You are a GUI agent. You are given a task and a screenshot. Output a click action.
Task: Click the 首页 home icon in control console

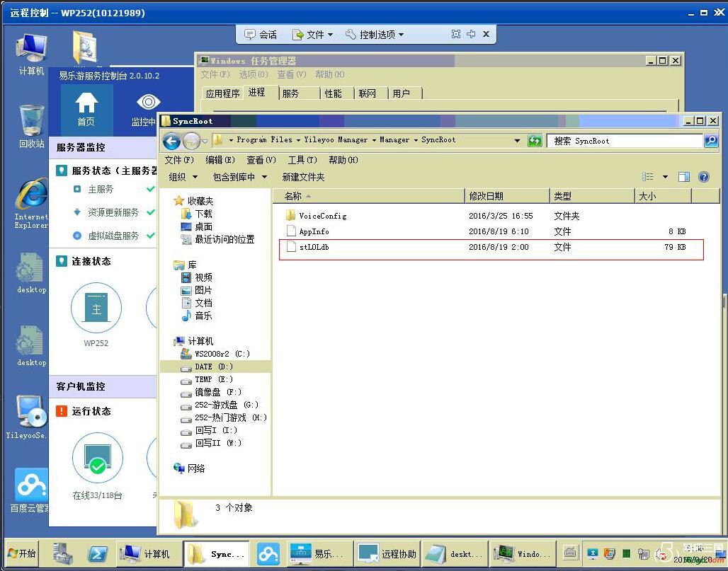86,110
